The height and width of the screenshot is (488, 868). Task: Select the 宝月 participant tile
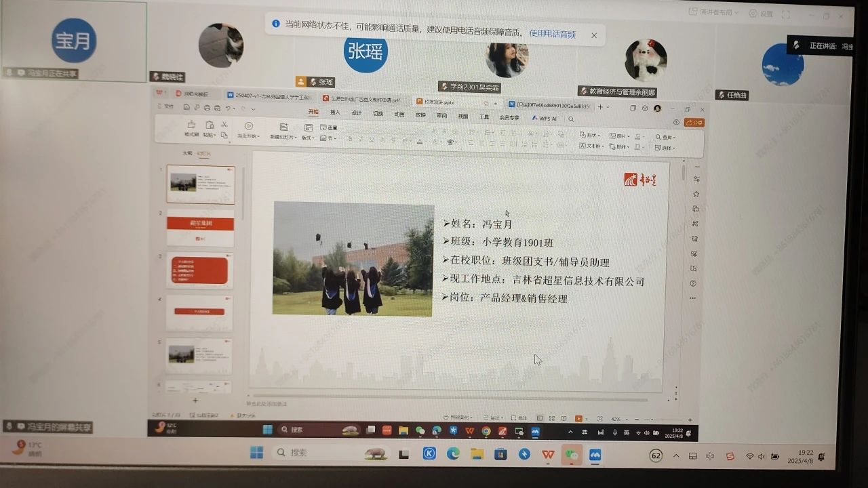coord(73,41)
